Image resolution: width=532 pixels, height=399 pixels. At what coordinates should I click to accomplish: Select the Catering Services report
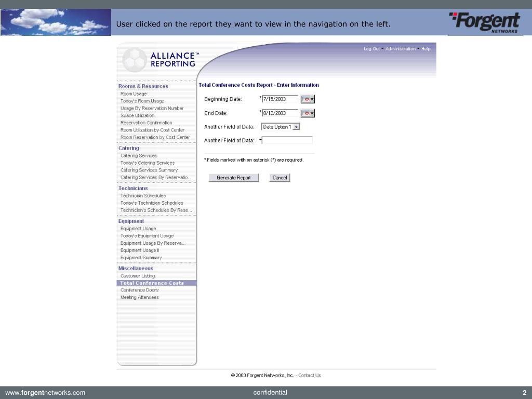[139, 156]
